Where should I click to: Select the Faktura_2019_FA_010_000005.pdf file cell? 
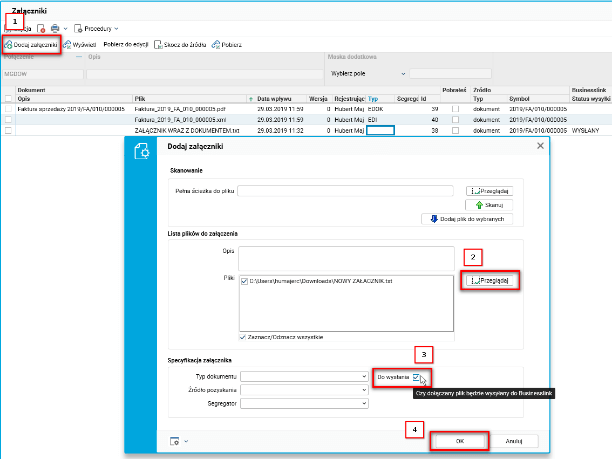[180, 109]
